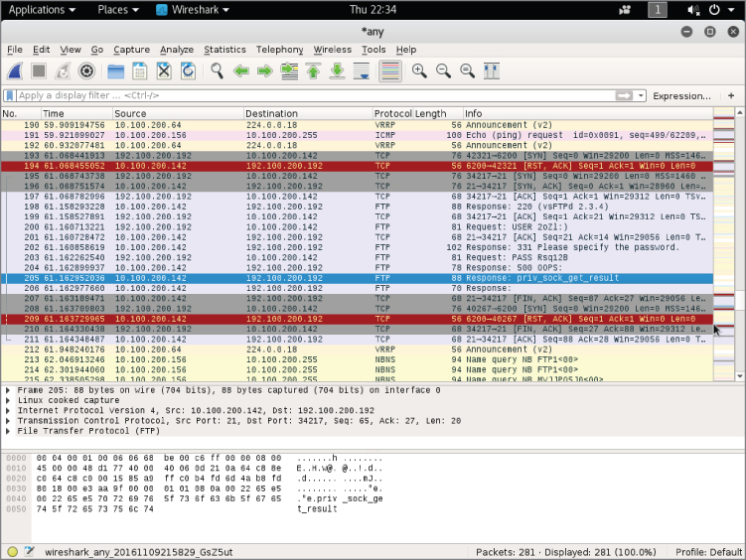Image resolution: width=746 pixels, height=560 pixels.
Task: Open the workspace switcher indicator 1
Action: coord(658,10)
